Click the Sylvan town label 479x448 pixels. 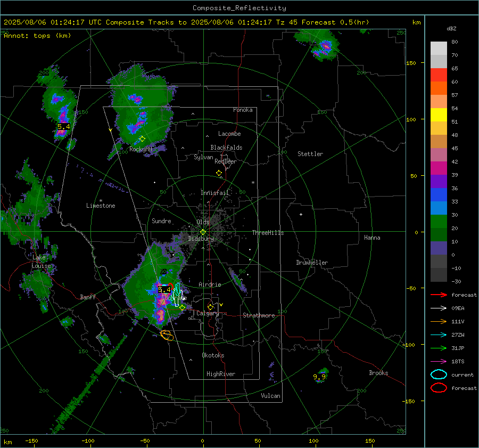[203, 157]
